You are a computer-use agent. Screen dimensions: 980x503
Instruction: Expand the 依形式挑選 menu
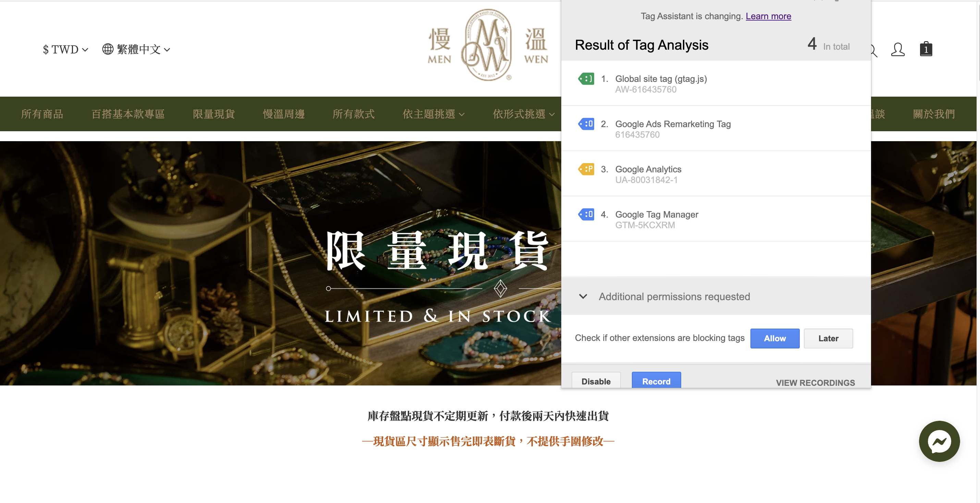tap(524, 114)
